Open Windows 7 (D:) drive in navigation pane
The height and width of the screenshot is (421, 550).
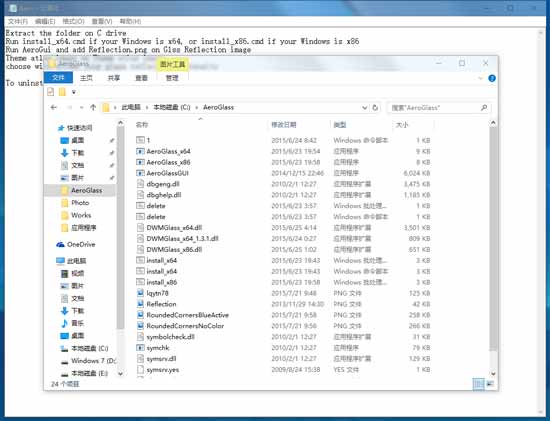tap(93, 361)
